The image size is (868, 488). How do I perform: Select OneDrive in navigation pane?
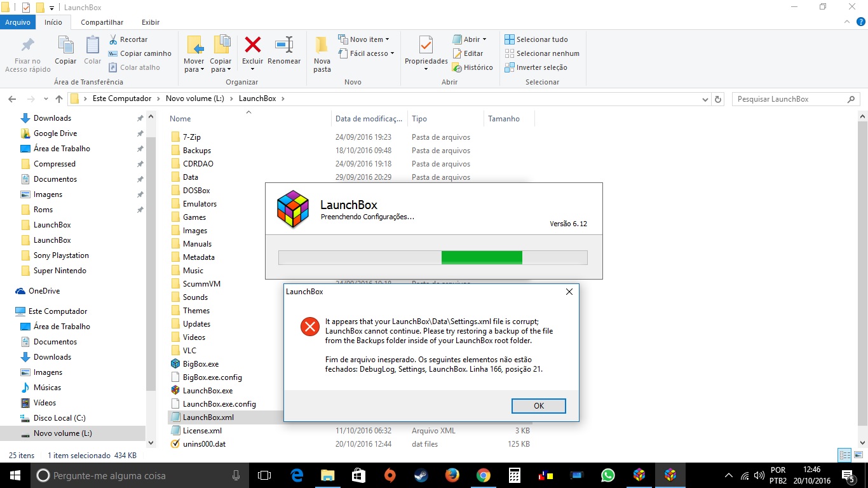[44, 291]
